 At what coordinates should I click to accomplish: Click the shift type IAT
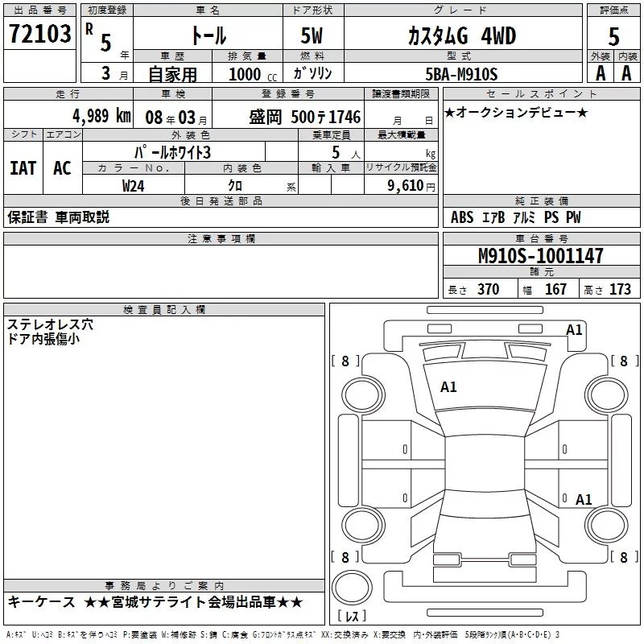pyautogui.click(x=23, y=168)
